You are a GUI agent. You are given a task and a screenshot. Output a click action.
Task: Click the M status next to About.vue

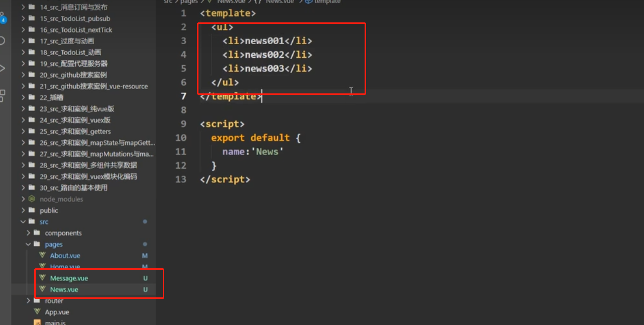[x=145, y=256]
